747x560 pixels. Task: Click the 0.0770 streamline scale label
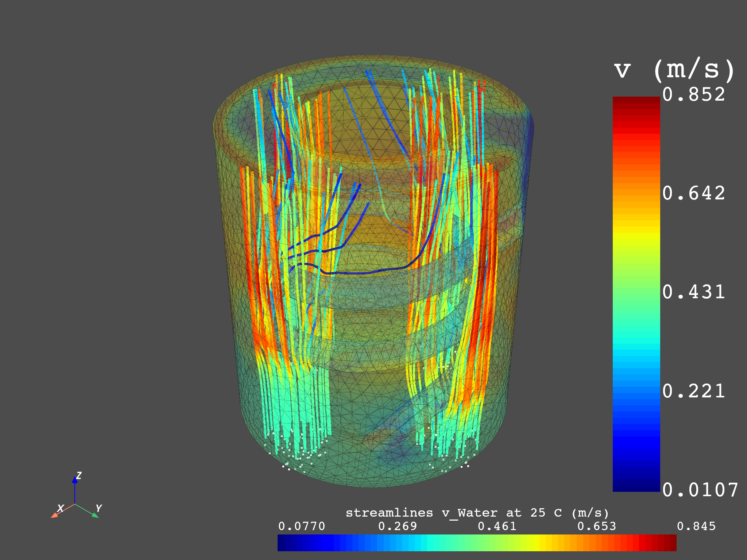pos(302,526)
